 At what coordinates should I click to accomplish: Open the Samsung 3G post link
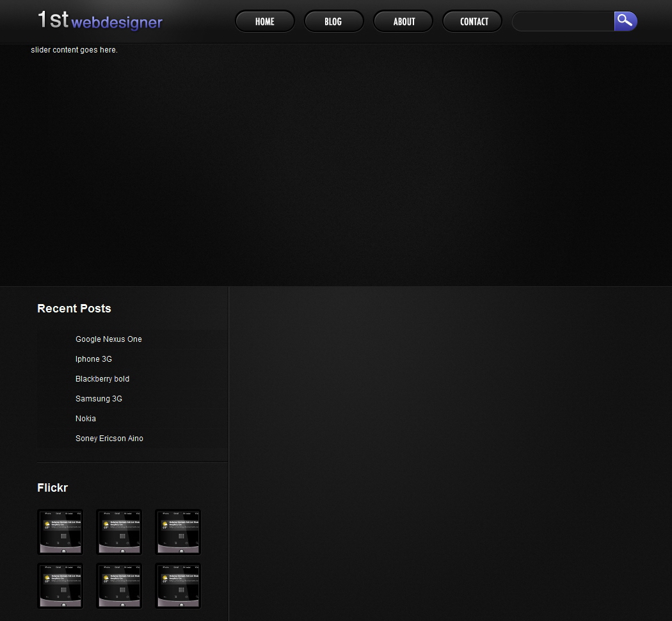[99, 399]
